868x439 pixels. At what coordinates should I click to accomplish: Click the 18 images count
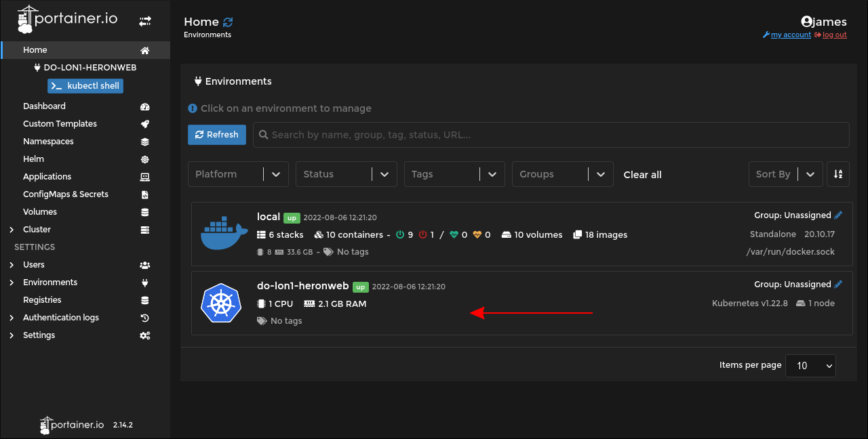606,235
